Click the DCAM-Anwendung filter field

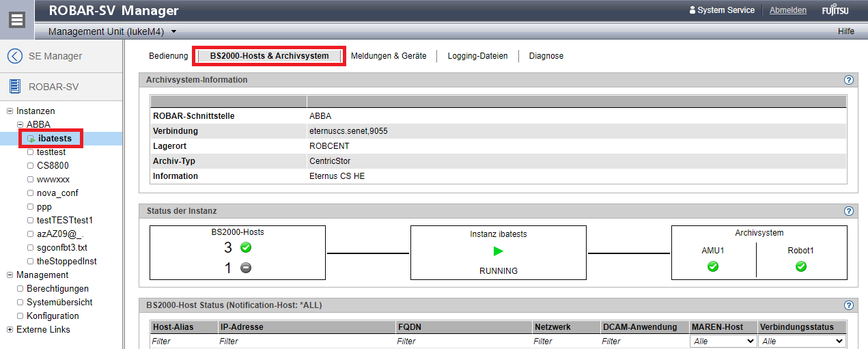[x=644, y=341]
